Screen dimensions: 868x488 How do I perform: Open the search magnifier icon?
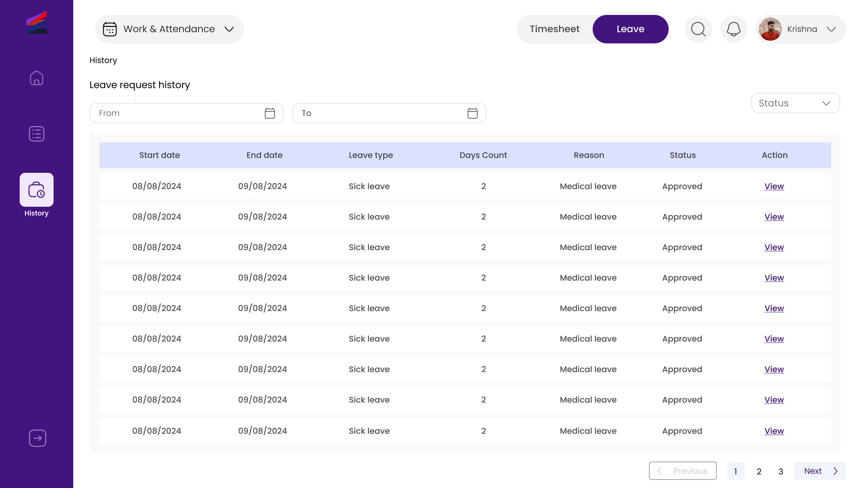click(x=698, y=29)
